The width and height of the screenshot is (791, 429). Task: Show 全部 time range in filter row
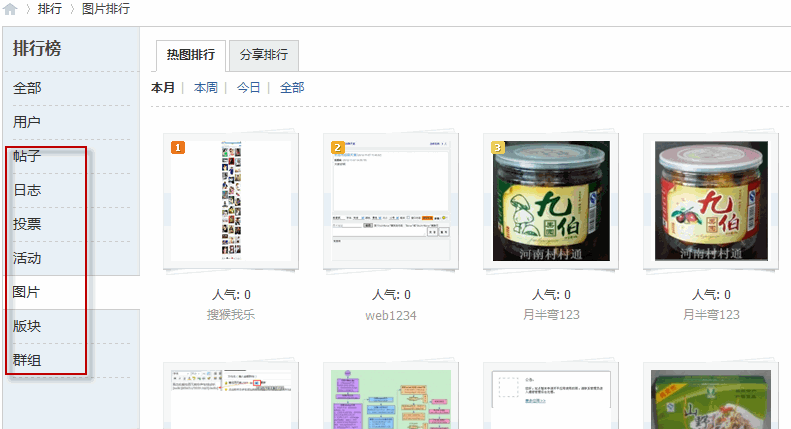pos(292,88)
